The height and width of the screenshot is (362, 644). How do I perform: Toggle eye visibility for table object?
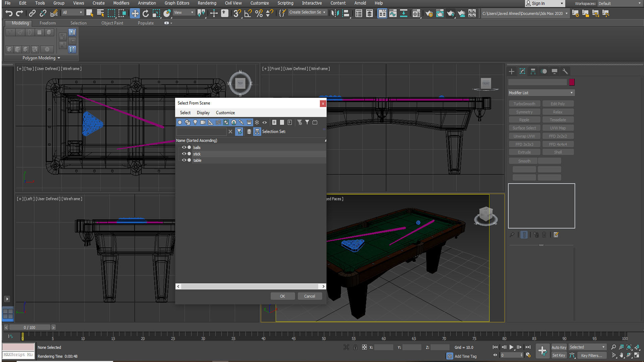[x=184, y=160]
